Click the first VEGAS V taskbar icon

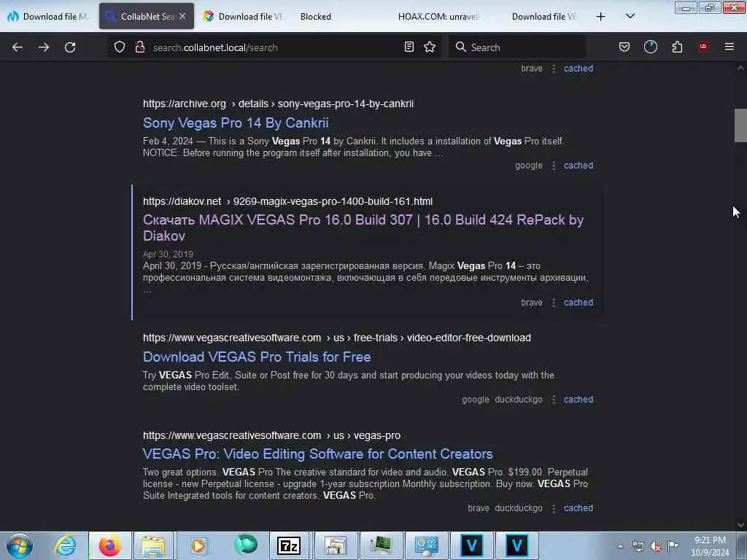click(472, 545)
